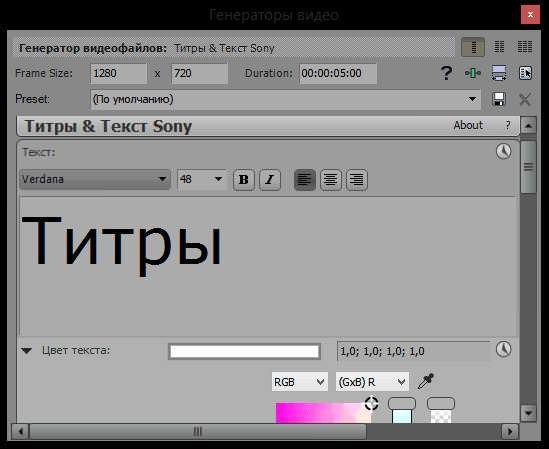Click the Save Preset floppy icon
549x449 pixels.
point(499,99)
